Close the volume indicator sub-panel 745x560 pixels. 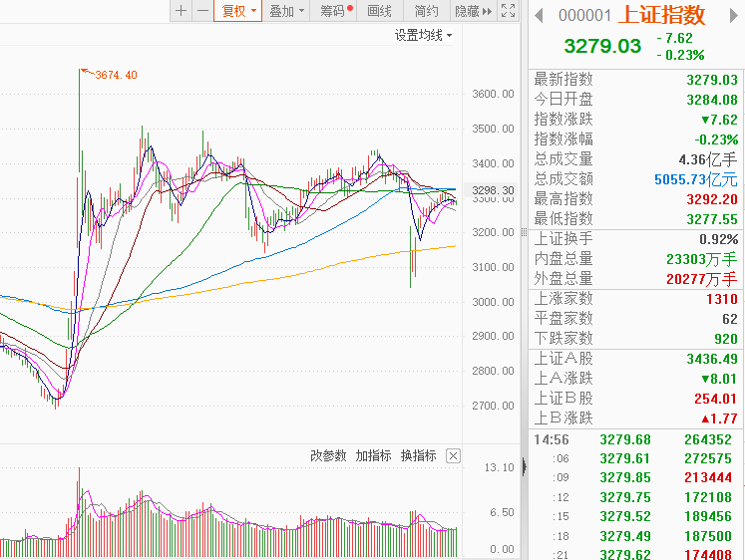(453, 455)
